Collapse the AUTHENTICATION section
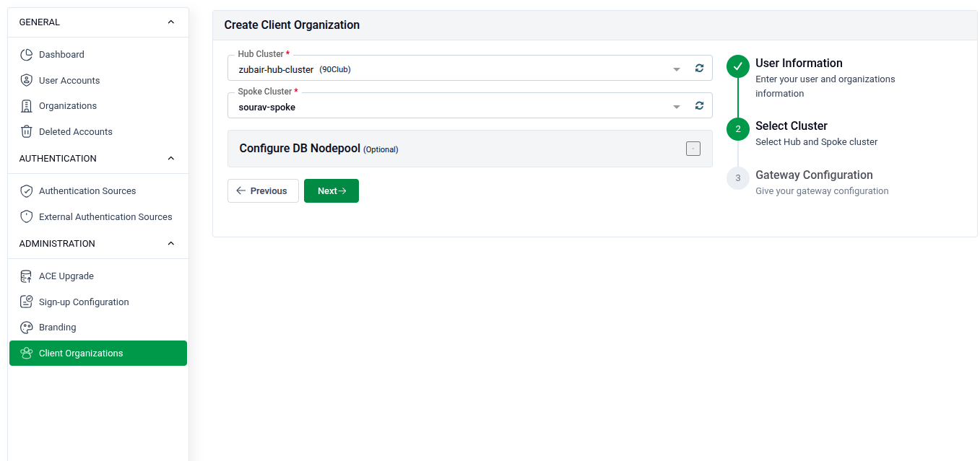The width and height of the screenshot is (980, 461). [x=170, y=158]
